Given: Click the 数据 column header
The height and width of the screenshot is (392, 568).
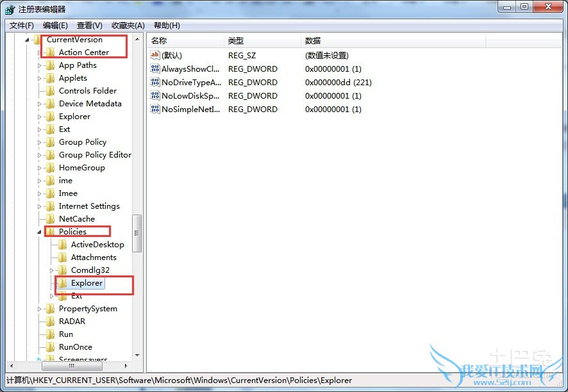Looking at the screenshot, I should point(394,40).
